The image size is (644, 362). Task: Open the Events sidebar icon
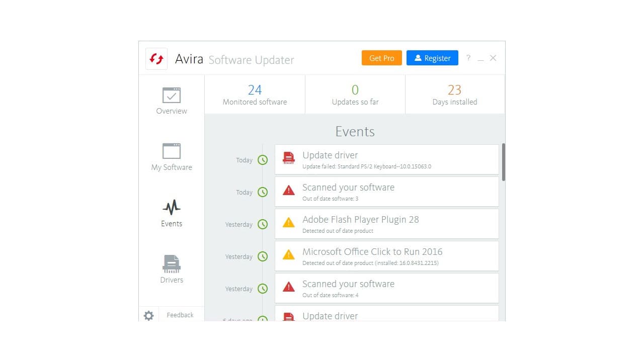pyautogui.click(x=171, y=207)
